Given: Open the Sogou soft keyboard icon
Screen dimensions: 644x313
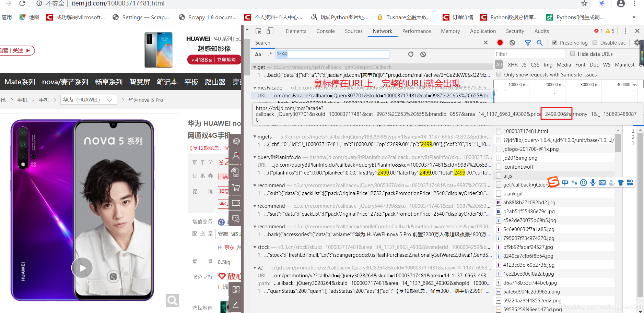Looking at the screenshot, I should pos(602,183).
